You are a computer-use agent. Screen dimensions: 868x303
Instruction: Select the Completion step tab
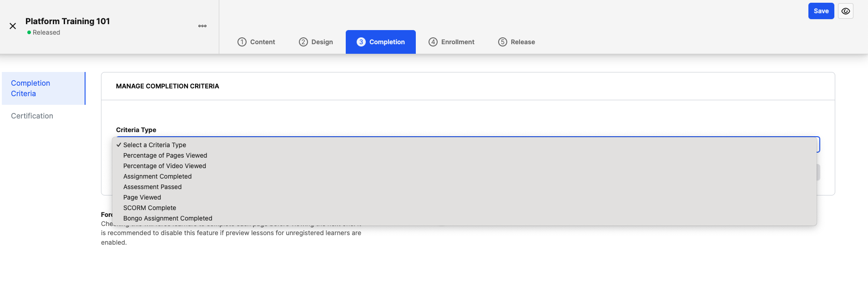[381, 42]
